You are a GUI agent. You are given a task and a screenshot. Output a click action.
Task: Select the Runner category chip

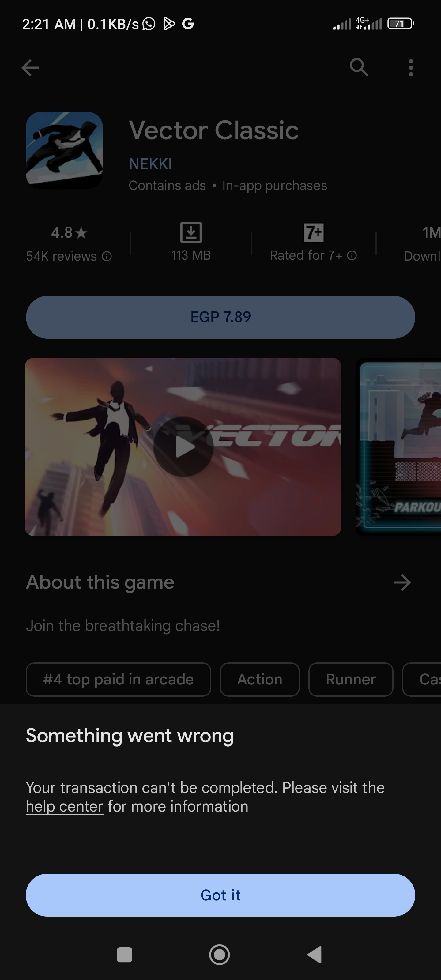tap(351, 680)
